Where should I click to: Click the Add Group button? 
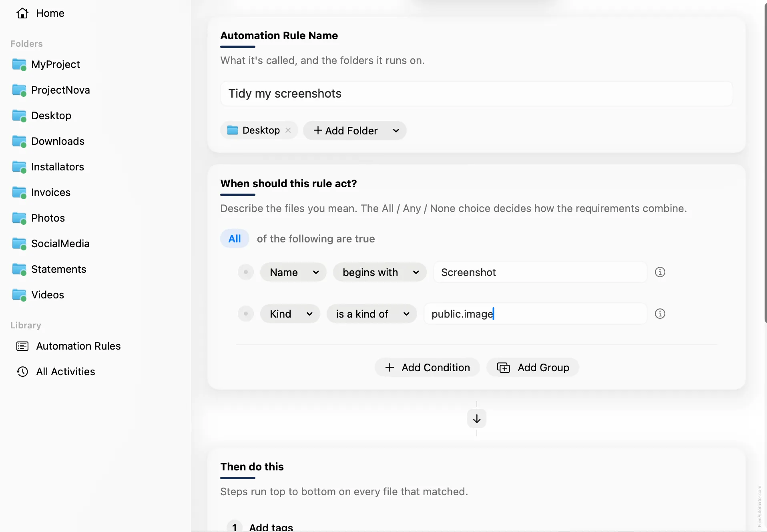tap(533, 368)
